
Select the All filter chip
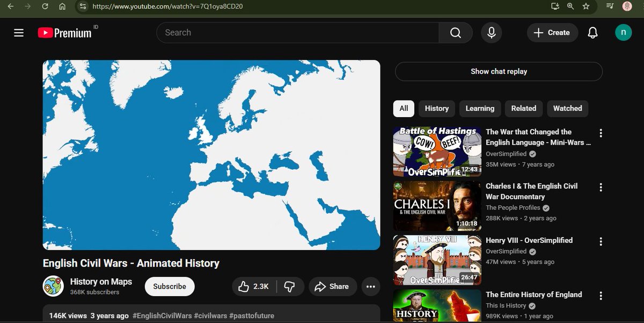click(x=404, y=109)
